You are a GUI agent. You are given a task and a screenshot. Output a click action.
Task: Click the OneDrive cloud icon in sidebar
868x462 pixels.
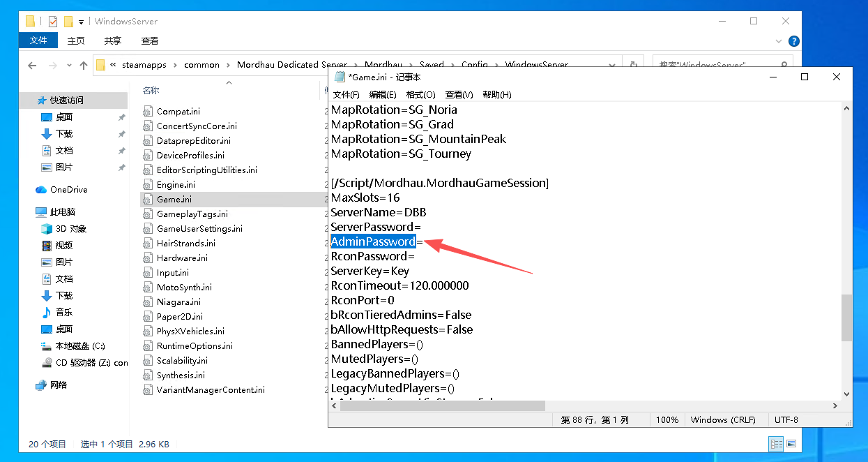41,190
